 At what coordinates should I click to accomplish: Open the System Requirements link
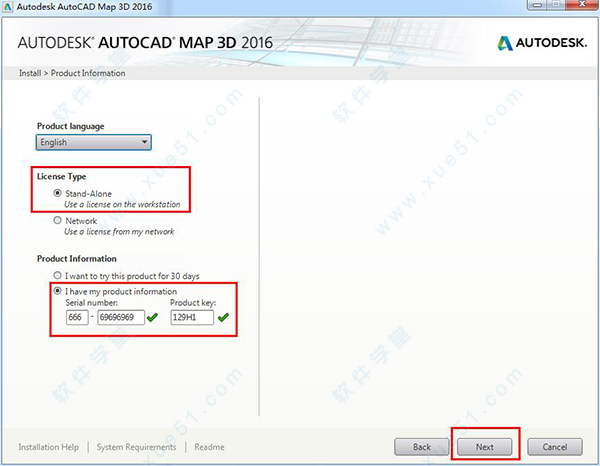[136, 447]
